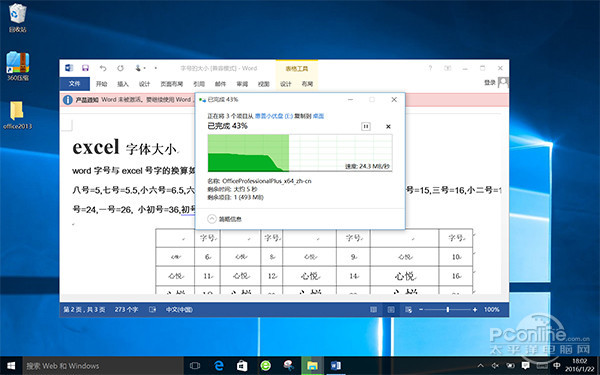
Task: Open Task View from the taskbar
Action: [195, 365]
